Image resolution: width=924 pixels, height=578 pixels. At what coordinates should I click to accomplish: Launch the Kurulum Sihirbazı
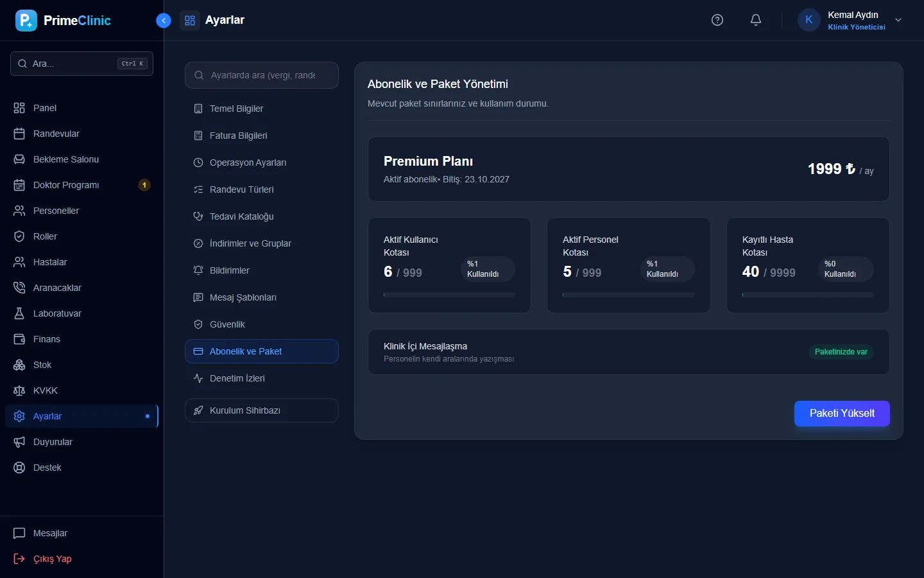pyautogui.click(x=262, y=410)
